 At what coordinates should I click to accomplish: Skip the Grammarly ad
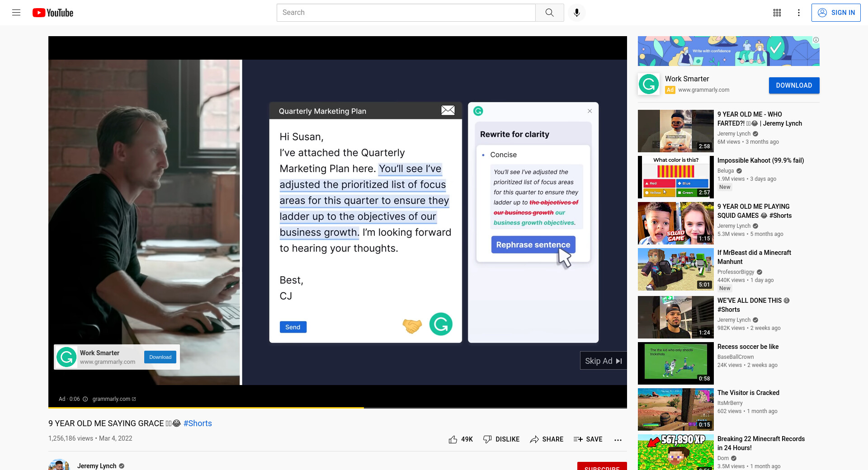point(604,361)
